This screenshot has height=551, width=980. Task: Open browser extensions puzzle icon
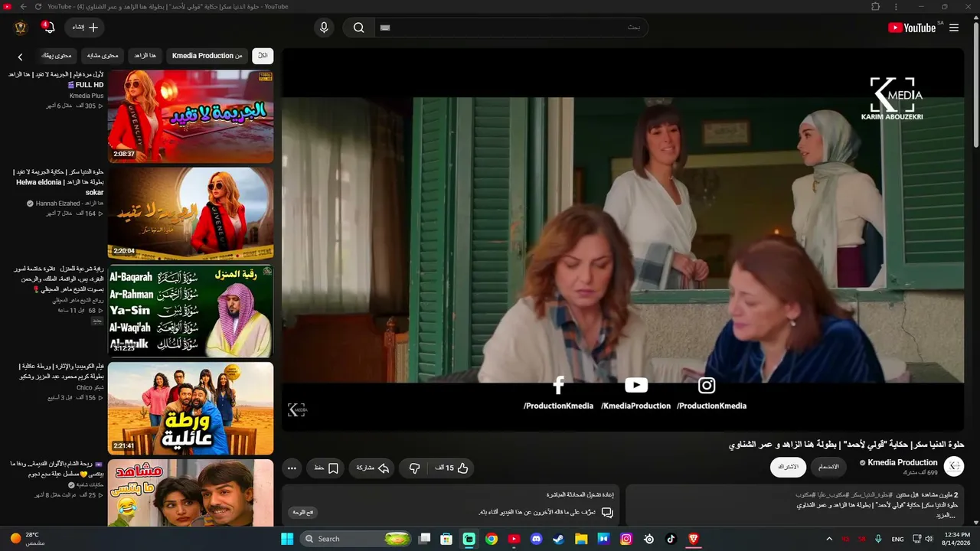coord(876,6)
